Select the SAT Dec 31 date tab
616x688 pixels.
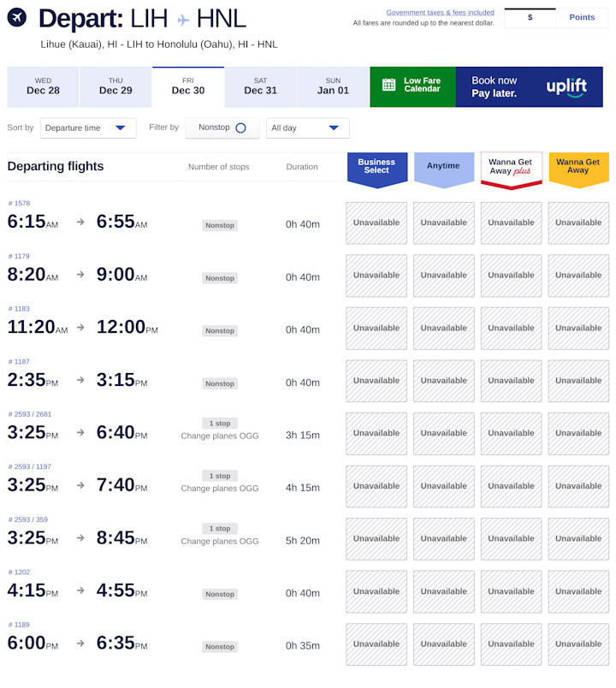[x=261, y=87]
